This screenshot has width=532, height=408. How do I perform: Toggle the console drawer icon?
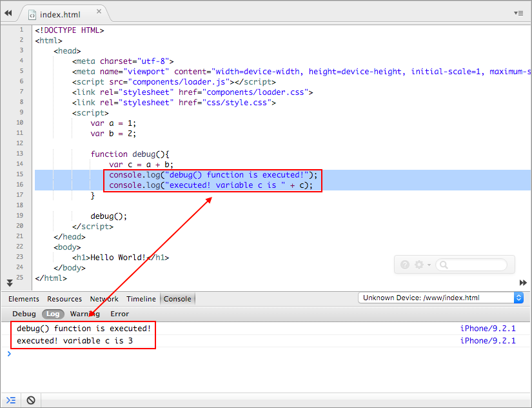point(11,400)
